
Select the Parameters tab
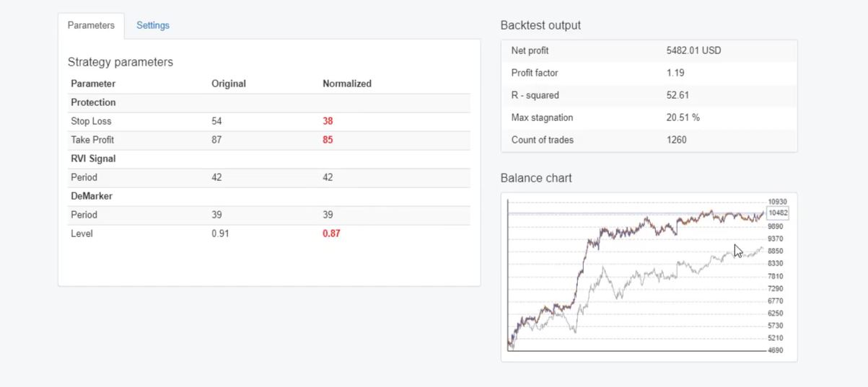[91, 25]
